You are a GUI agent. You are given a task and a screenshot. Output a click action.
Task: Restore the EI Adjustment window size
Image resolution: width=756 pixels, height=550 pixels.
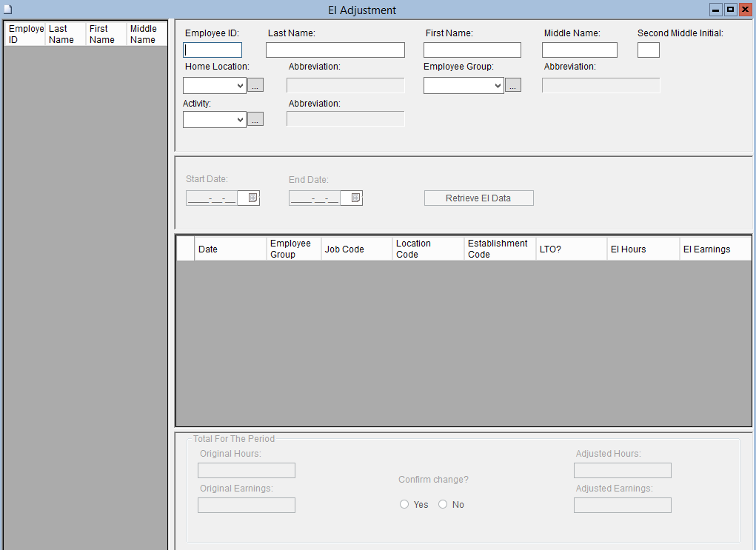click(730, 10)
